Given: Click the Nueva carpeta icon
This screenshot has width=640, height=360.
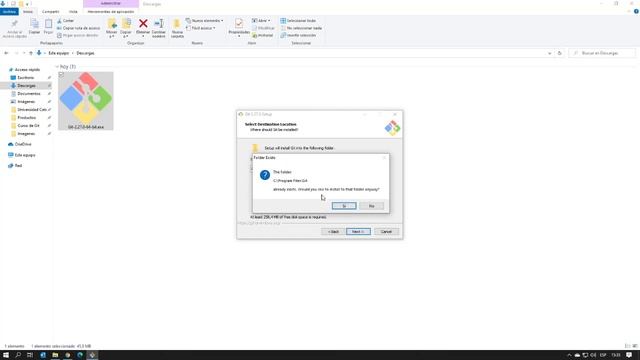Looking at the screenshot, I should coord(177,29).
